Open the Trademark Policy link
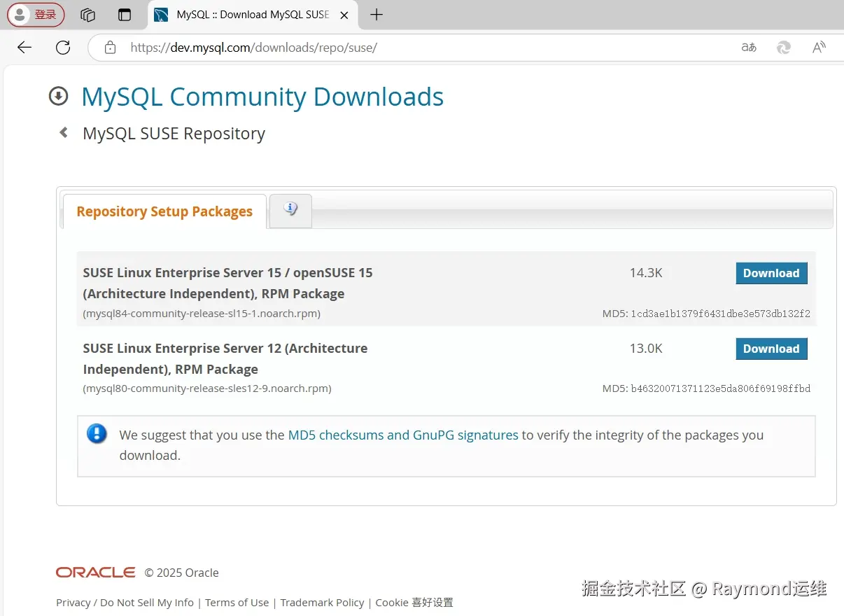 pos(322,603)
